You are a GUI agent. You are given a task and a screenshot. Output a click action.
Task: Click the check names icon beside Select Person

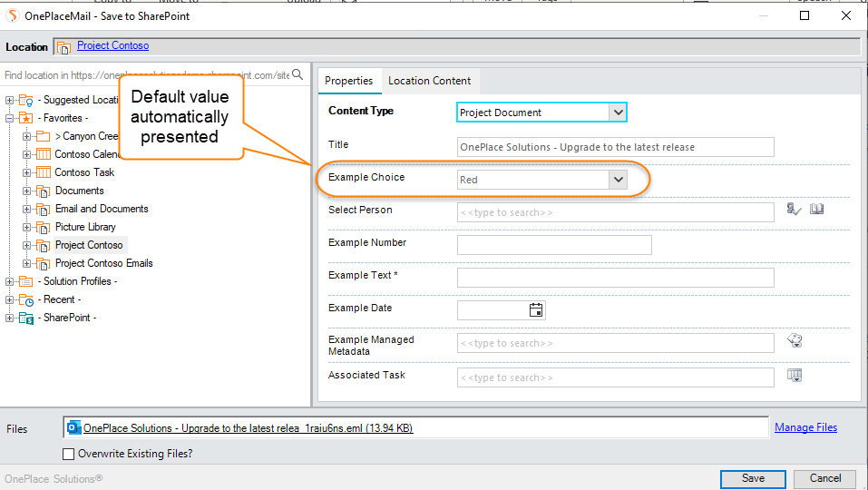click(794, 210)
